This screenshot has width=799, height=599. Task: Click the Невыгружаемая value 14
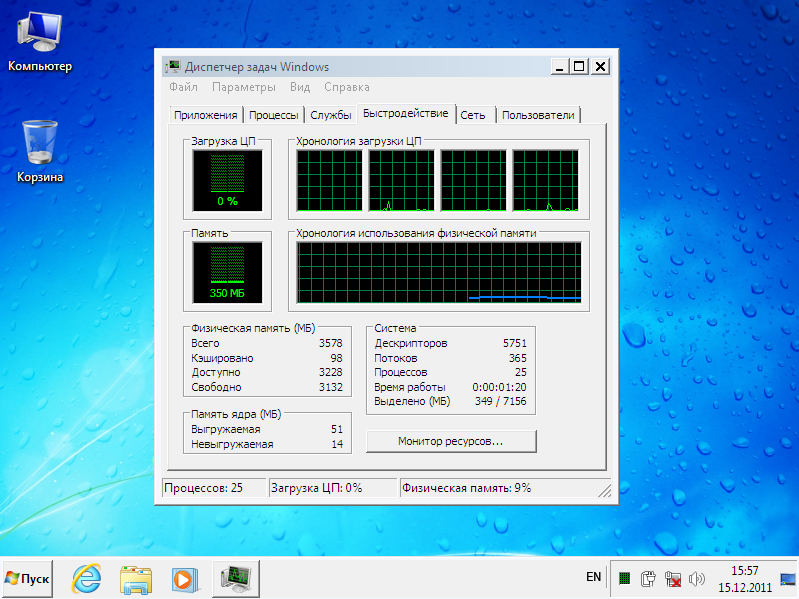337,444
